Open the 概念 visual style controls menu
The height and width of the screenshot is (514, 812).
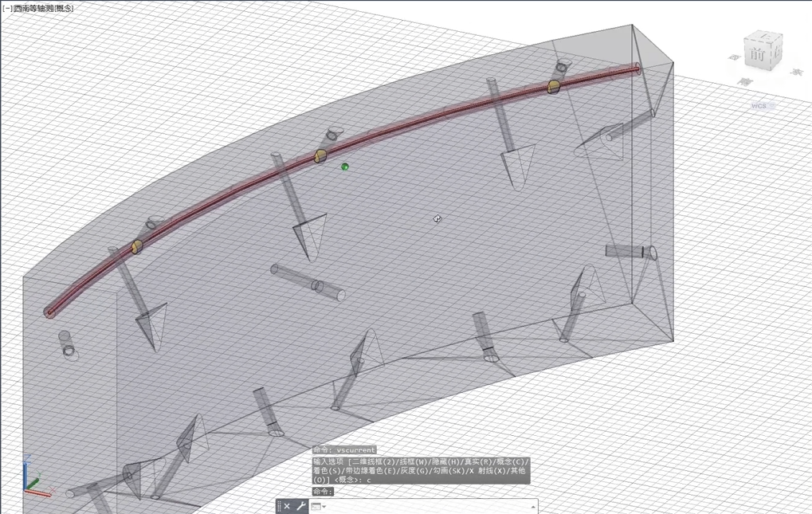[x=64, y=8]
